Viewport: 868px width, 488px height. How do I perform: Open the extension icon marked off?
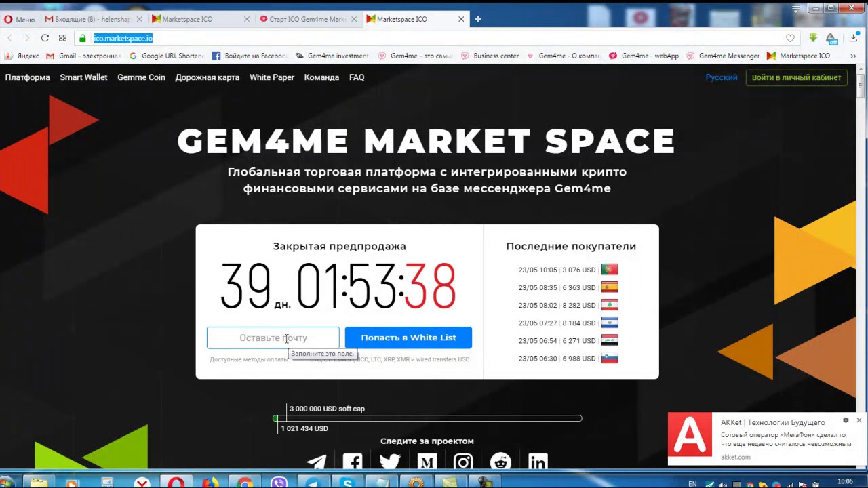[832, 39]
